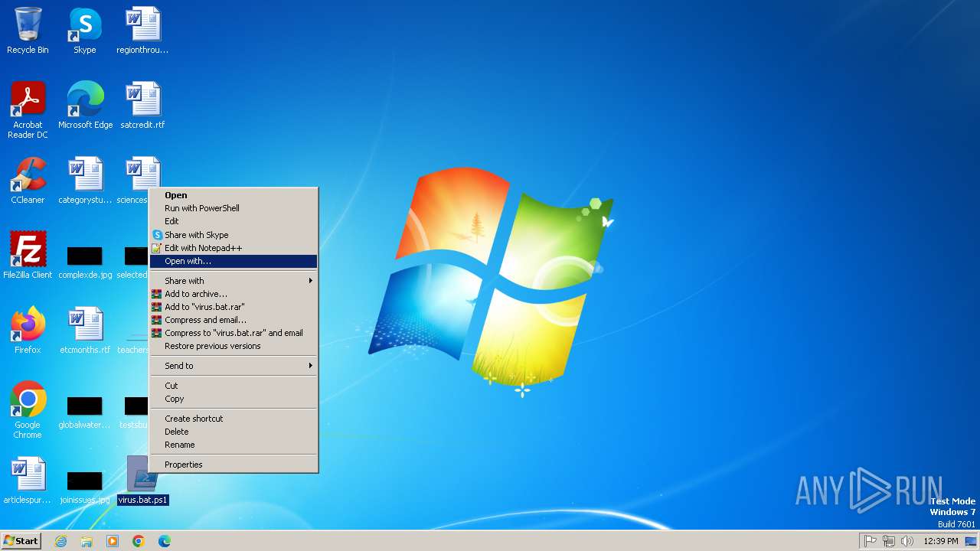Screen dimensions: 980x551
Task: Launch Microsoft Edge from the taskbar
Action: 165,541
